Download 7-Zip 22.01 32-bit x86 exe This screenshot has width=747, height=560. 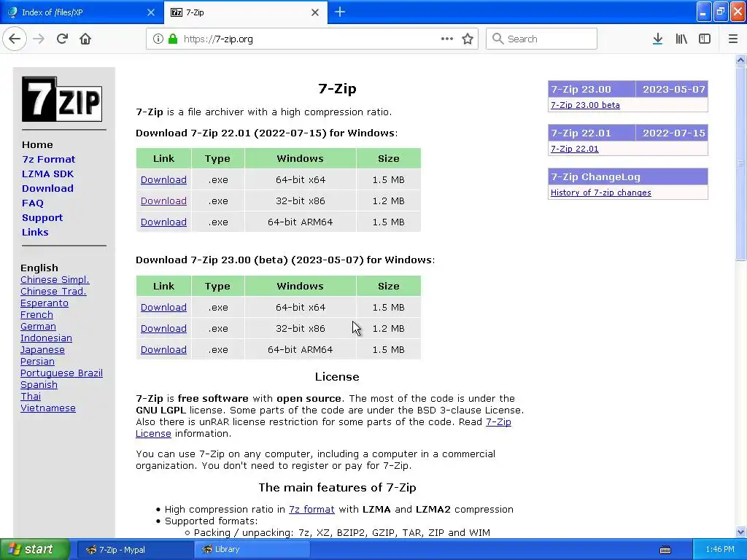click(x=163, y=201)
